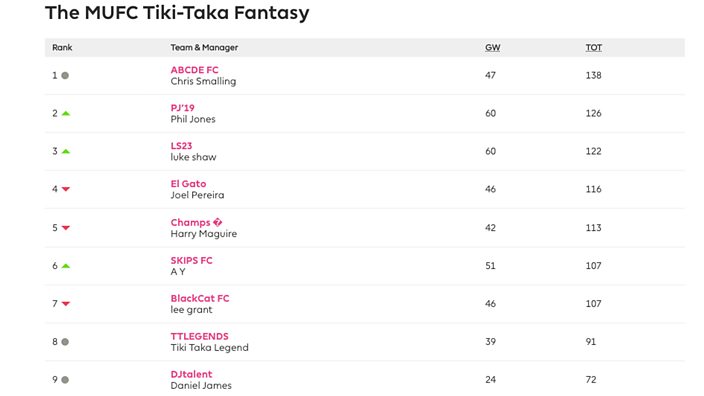704x396 pixels.
Task: Open the LS23 team link
Action: tap(181, 146)
